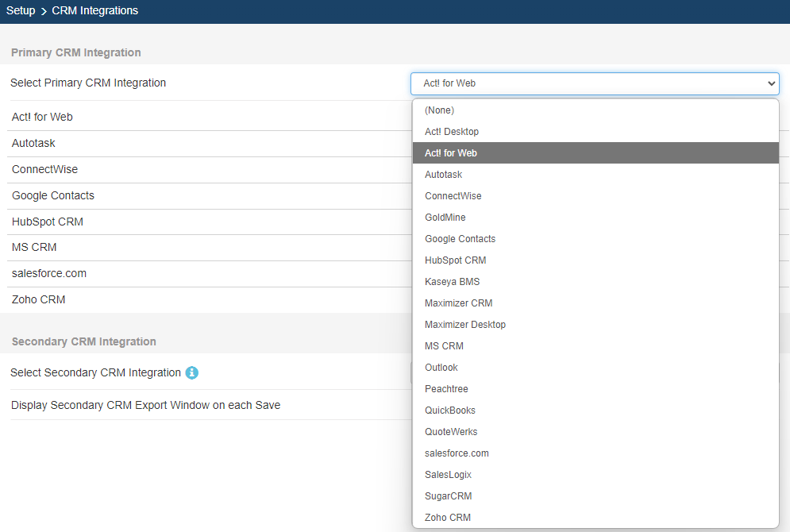
Task: Select Maximizer CRM option
Action: (x=595, y=303)
